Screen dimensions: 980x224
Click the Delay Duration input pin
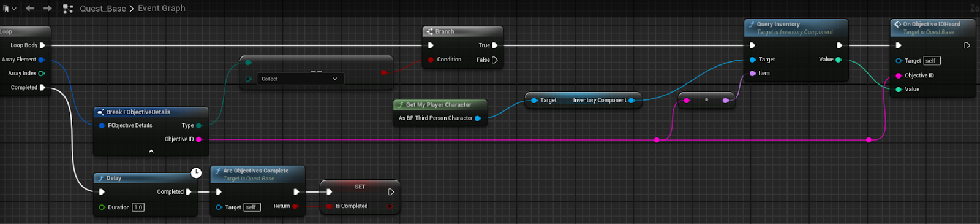click(102, 207)
